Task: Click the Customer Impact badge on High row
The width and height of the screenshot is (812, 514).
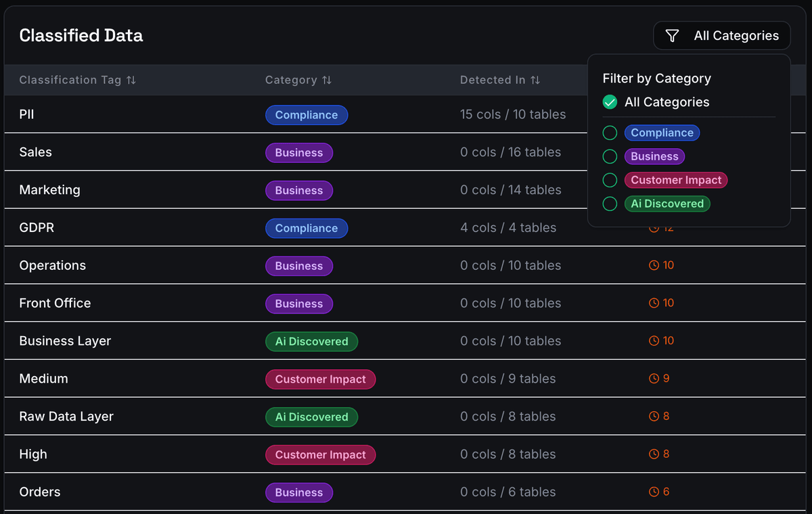Action: click(x=320, y=454)
